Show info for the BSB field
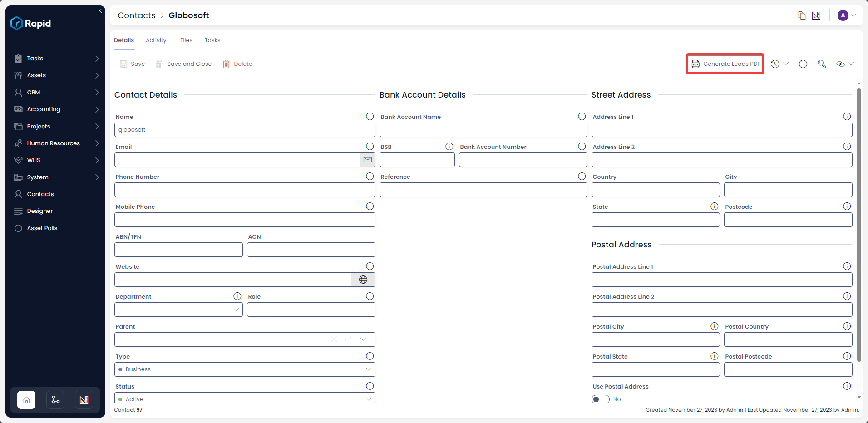 click(449, 146)
